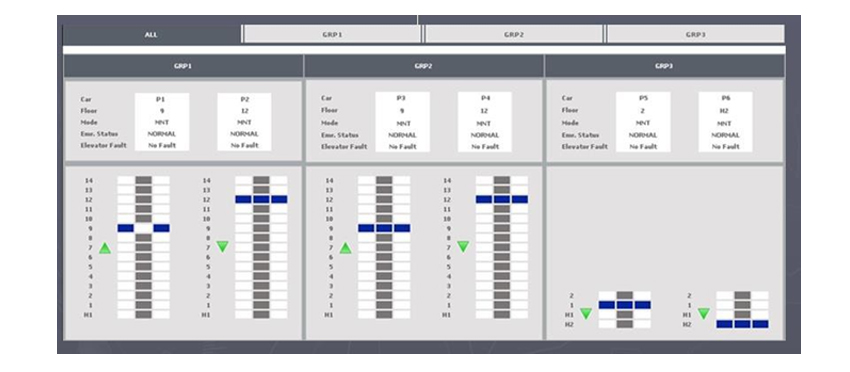The width and height of the screenshot is (850, 372).
Task: Click the P1 car status box
Action: point(162,122)
